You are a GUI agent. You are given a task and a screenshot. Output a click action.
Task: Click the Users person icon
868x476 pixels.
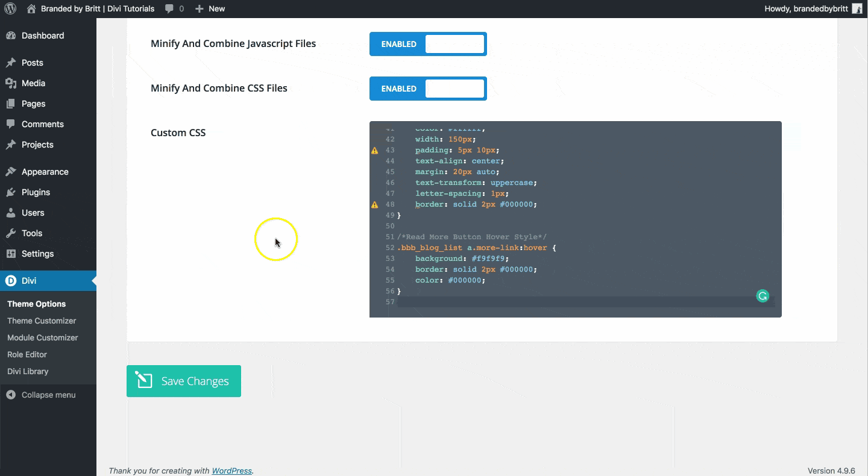(x=11, y=213)
